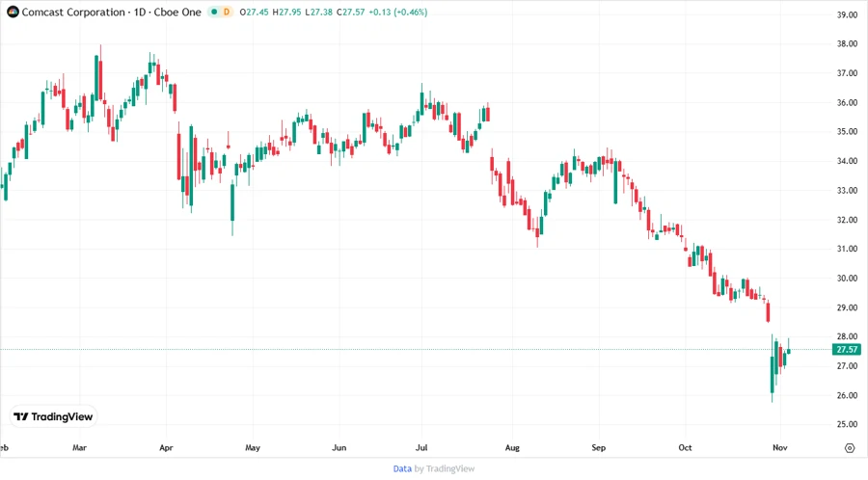
Task: Click the 26.00 price axis label
Action: coord(847,395)
